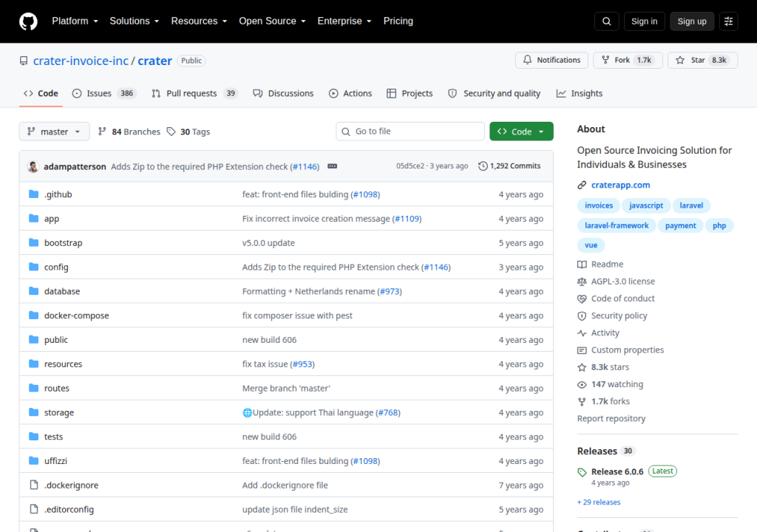Switch to the Issues tab
This screenshot has width=757, height=532.
coord(103,93)
